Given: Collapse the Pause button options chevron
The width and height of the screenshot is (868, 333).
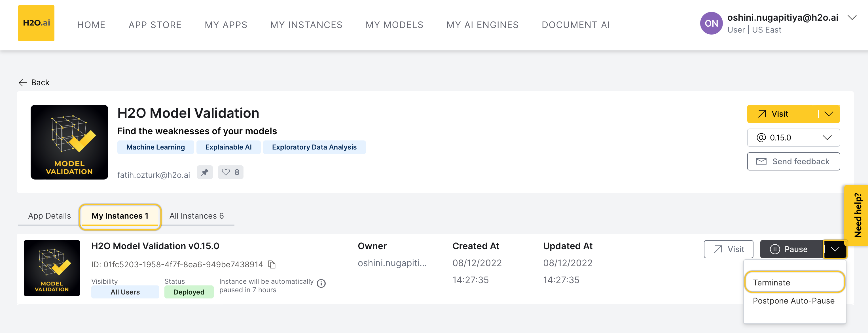Looking at the screenshot, I should point(835,249).
